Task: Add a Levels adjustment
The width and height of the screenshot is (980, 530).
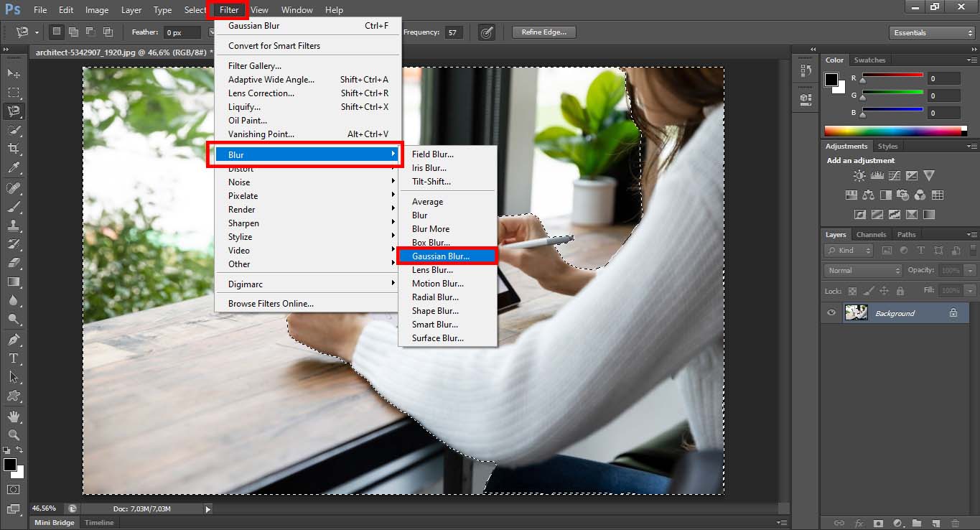Action: 877,175
